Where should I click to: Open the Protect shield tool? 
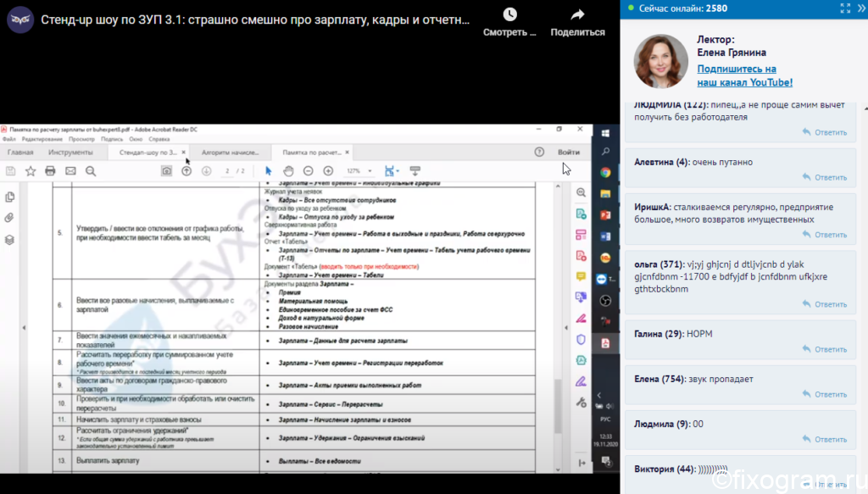pos(581,339)
